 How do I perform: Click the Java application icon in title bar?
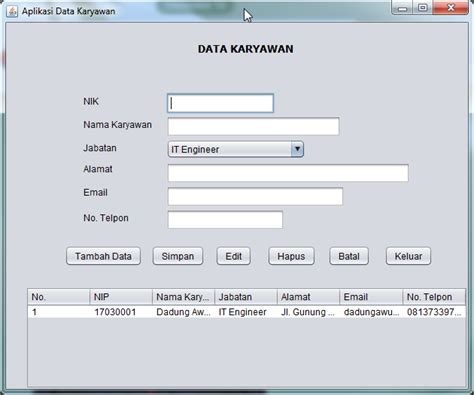12,11
